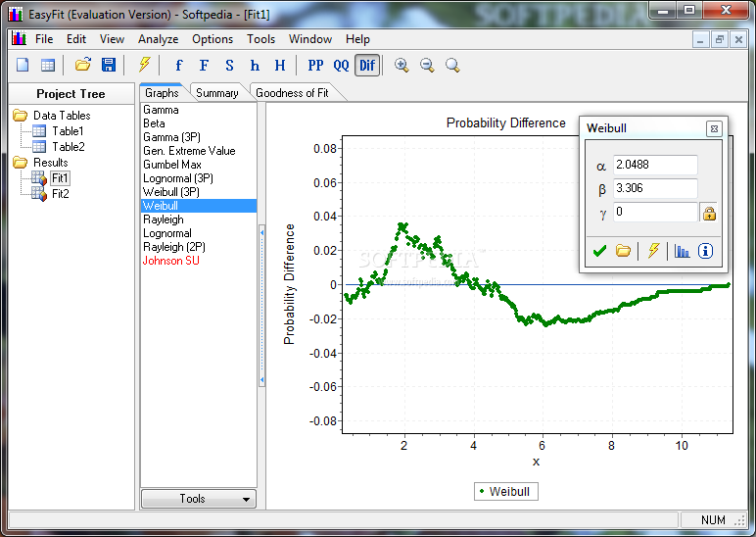Show cumulative hazard graph (H)

pos(280,65)
